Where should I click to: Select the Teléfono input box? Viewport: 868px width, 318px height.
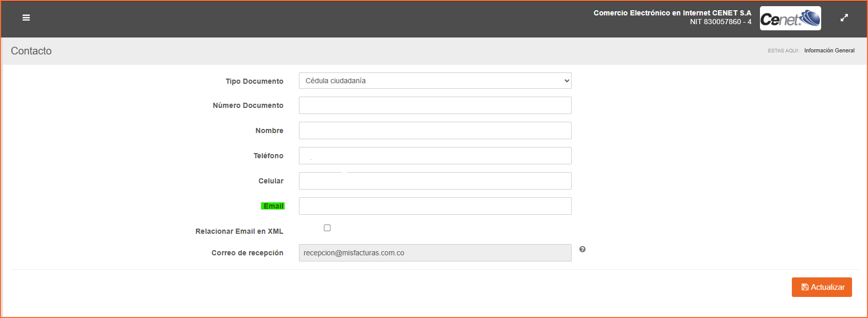435,156
